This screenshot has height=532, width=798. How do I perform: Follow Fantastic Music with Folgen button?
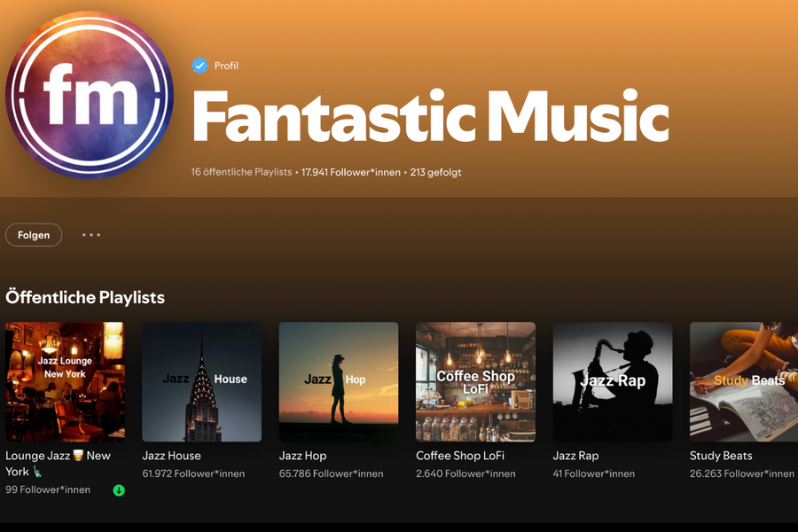34,235
